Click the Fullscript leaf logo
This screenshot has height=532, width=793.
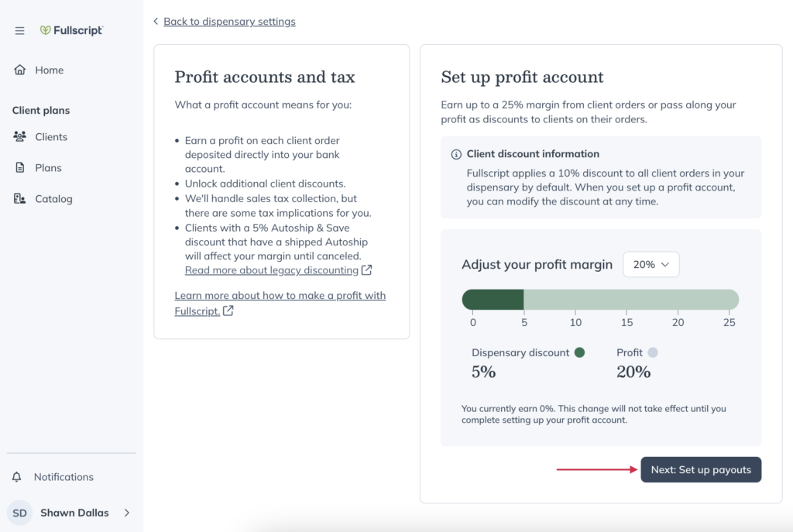coord(45,30)
